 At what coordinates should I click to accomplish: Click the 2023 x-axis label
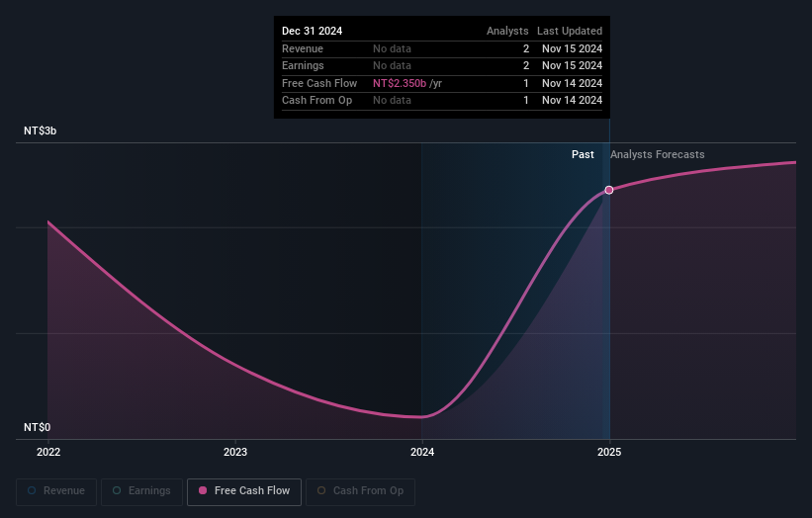[235, 453]
